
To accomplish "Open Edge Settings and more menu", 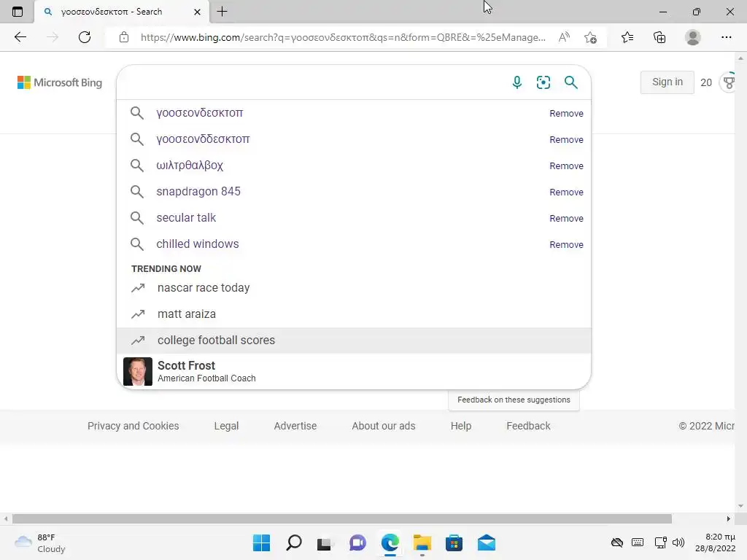I will click(x=726, y=37).
